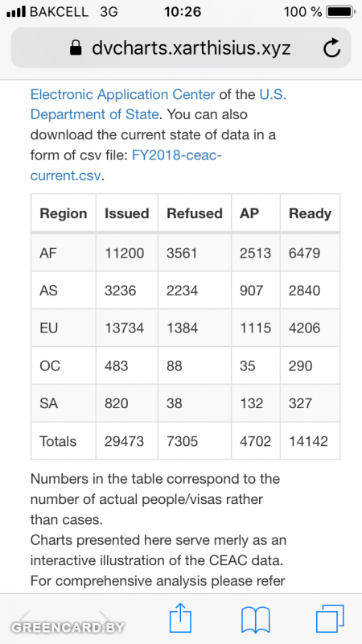Download the FY2018-ceac-current.csv file link
This screenshot has width=362, height=644.
point(126,166)
